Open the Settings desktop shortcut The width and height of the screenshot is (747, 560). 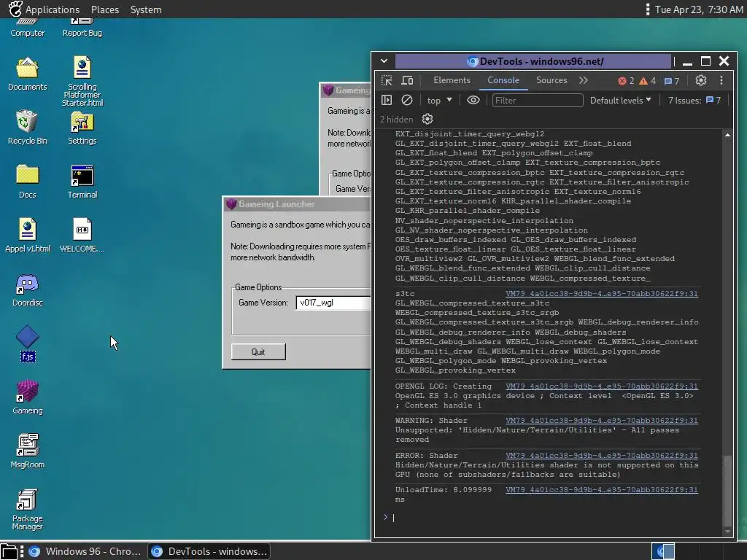tap(82, 127)
